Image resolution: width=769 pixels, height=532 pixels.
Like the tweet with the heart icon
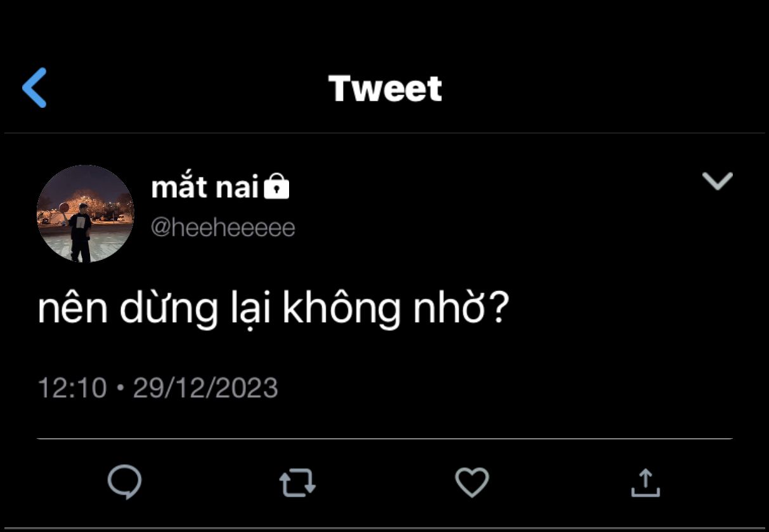coord(472,483)
